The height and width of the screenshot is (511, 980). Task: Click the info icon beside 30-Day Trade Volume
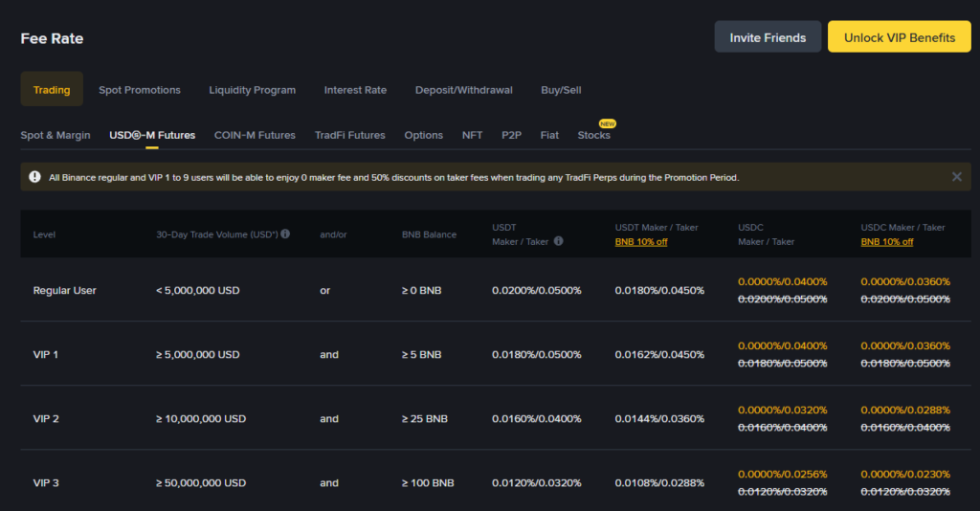(285, 233)
